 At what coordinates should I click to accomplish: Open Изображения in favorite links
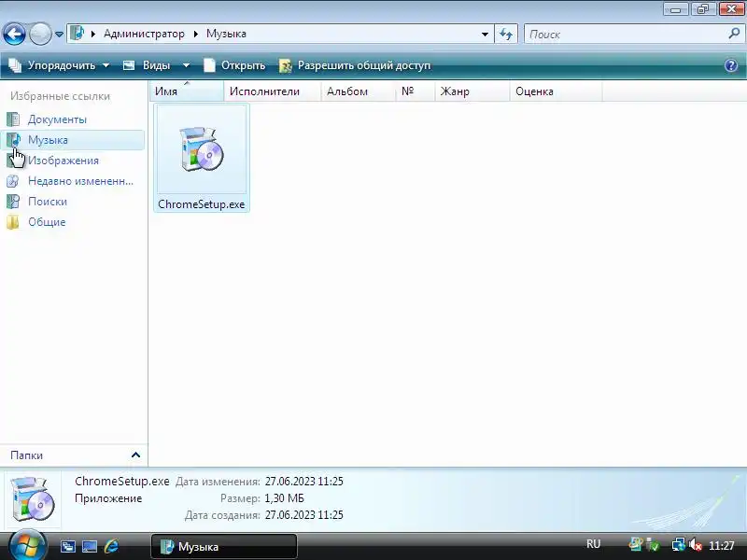[63, 161]
